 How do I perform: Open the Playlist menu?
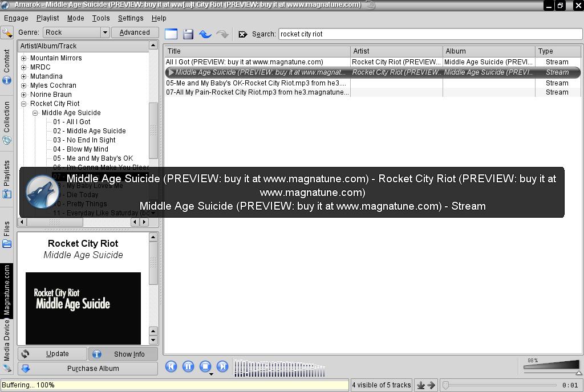(47, 18)
